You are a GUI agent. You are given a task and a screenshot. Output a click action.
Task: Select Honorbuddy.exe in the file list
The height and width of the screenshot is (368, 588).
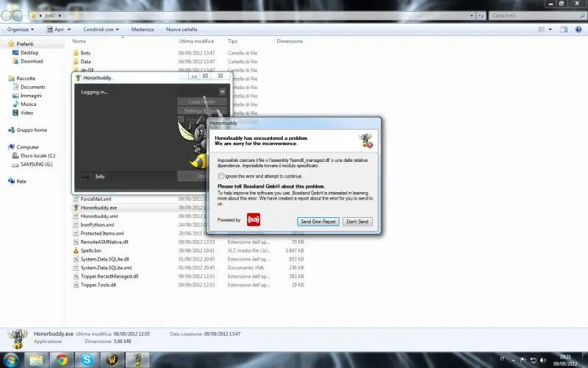coord(98,208)
